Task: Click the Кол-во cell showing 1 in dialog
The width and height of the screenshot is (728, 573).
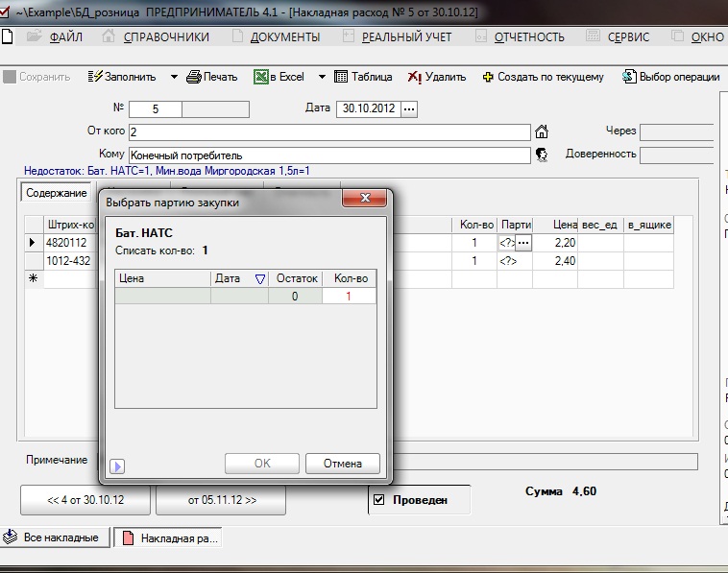Action: [x=350, y=297]
